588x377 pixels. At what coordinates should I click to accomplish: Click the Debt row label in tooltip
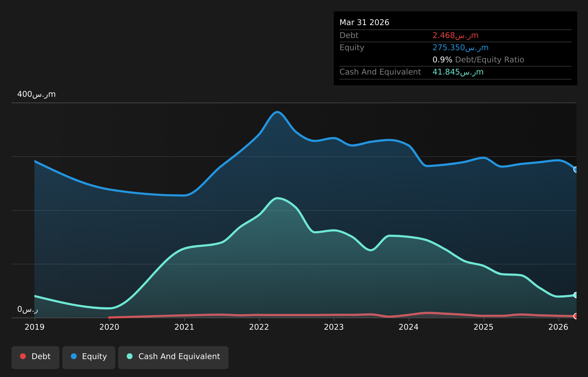click(349, 35)
